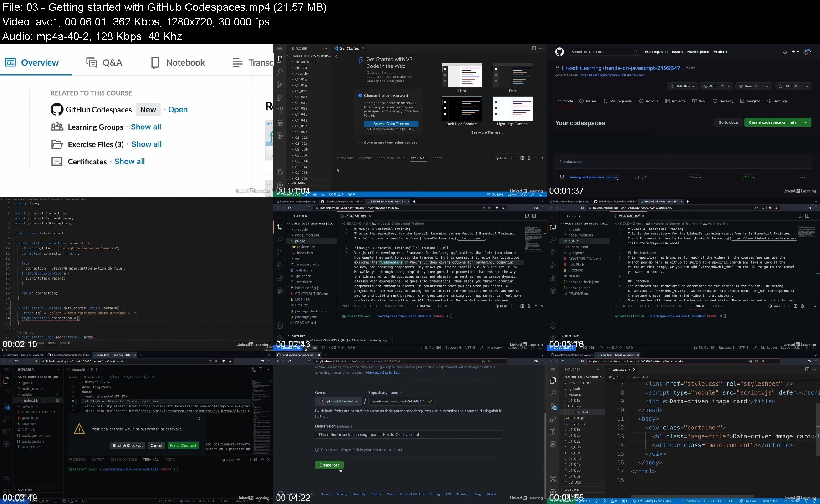Open Source Control icon in 00:01:04 frame

tap(280, 85)
